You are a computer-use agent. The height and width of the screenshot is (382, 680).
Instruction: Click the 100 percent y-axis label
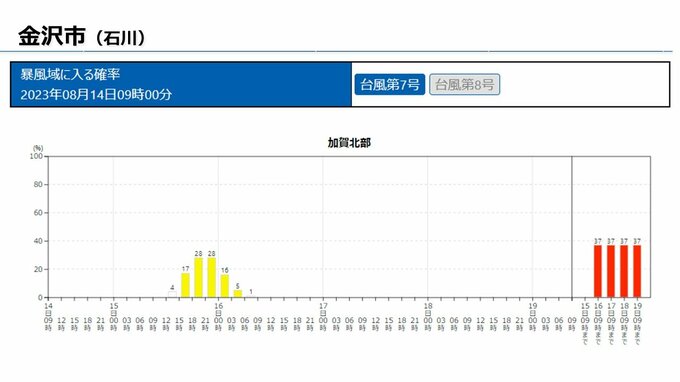(36, 156)
